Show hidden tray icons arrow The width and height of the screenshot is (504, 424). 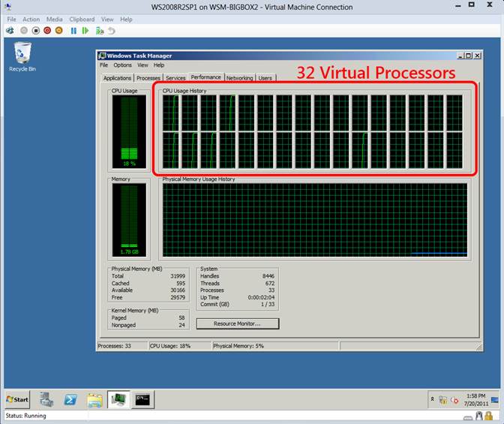[x=432, y=399]
